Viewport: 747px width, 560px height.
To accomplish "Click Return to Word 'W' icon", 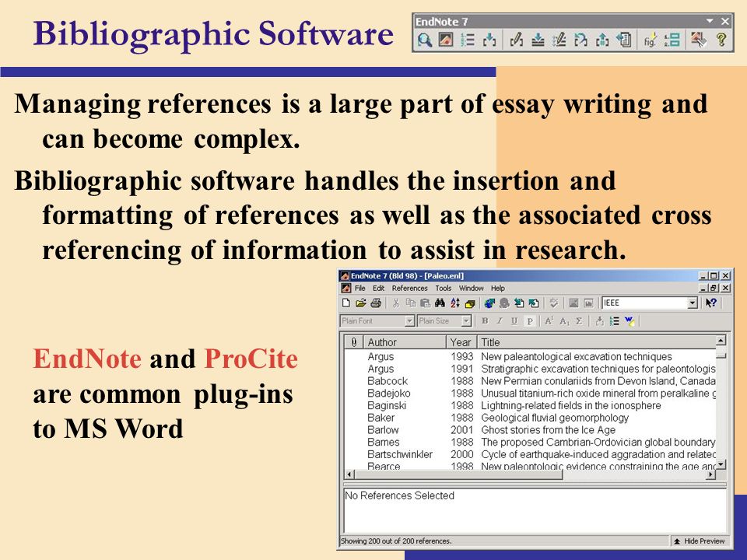I will coord(630,321).
